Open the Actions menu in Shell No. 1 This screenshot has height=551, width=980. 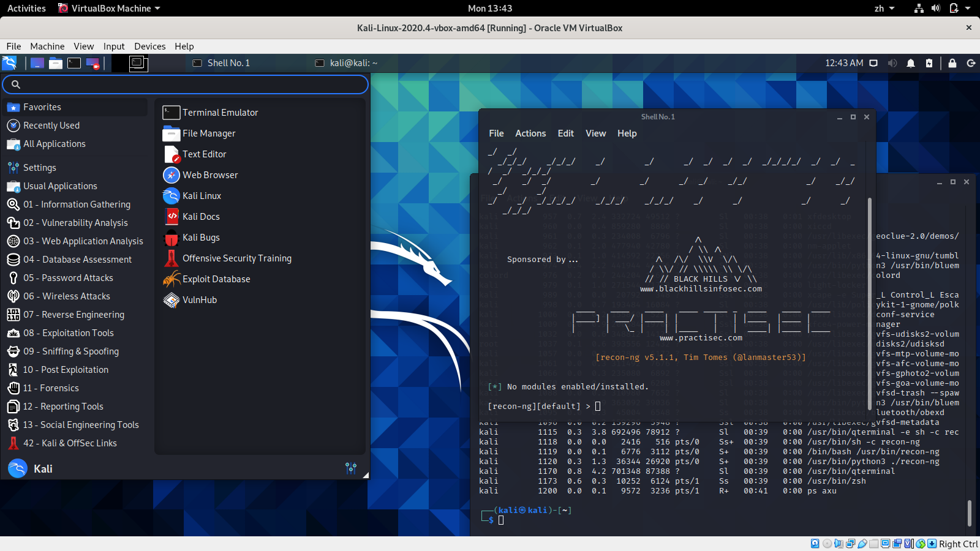pyautogui.click(x=530, y=133)
